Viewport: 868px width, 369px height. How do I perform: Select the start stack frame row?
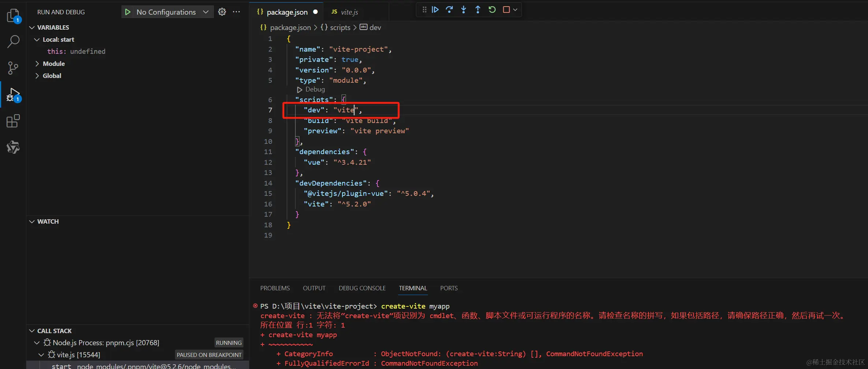tap(138, 365)
